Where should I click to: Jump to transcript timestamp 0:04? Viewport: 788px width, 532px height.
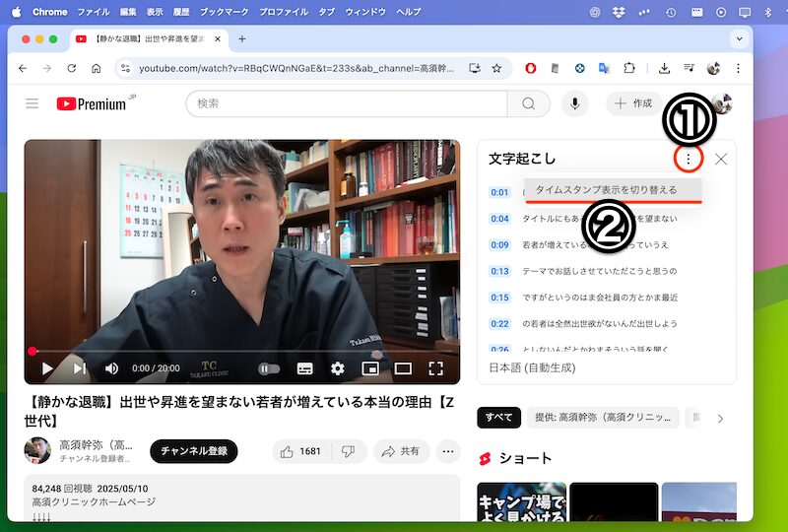click(x=499, y=219)
